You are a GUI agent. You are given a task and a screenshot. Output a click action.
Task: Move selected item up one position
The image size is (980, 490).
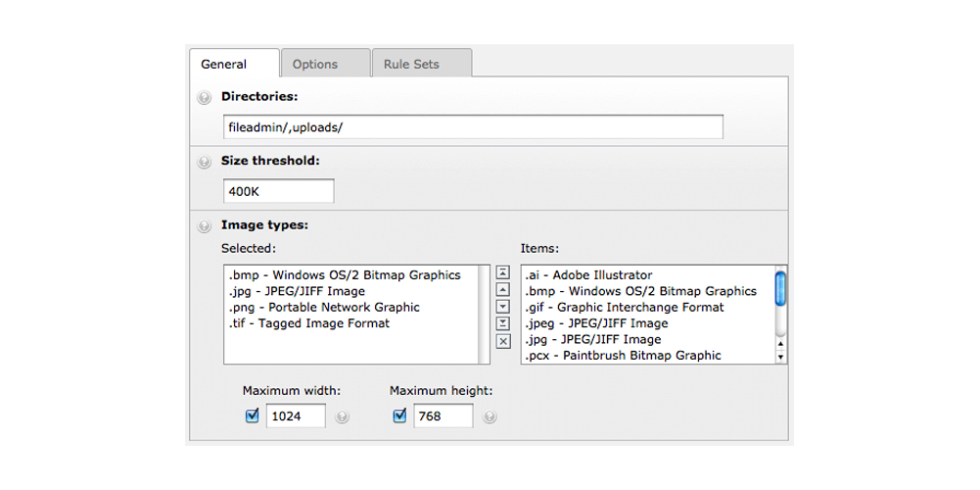pos(503,290)
